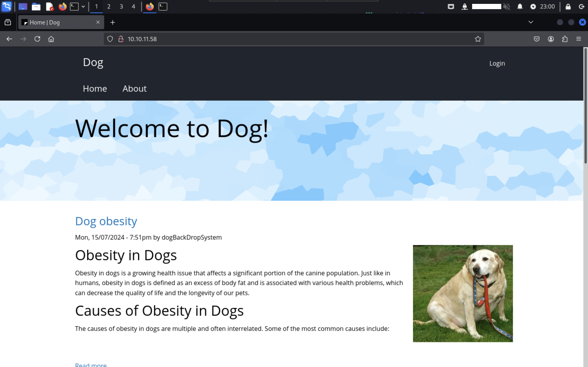Go back to previous page
This screenshot has width=588, height=367.
[x=9, y=39]
